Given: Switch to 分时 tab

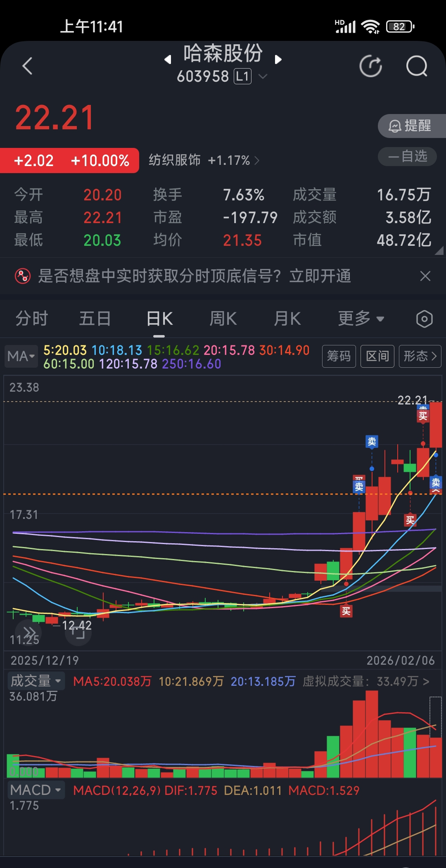Looking at the screenshot, I should point(32,319).
